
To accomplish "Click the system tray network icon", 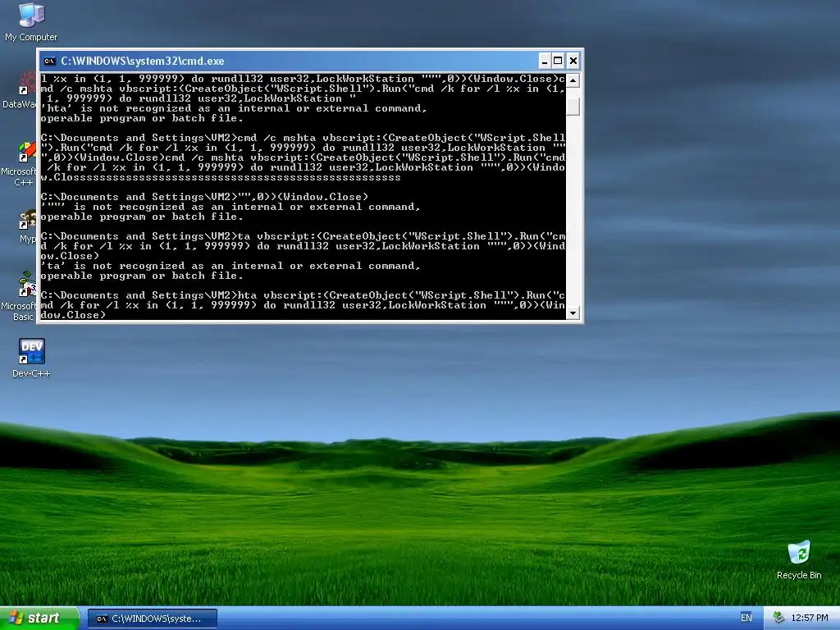I will coord(778,618).
